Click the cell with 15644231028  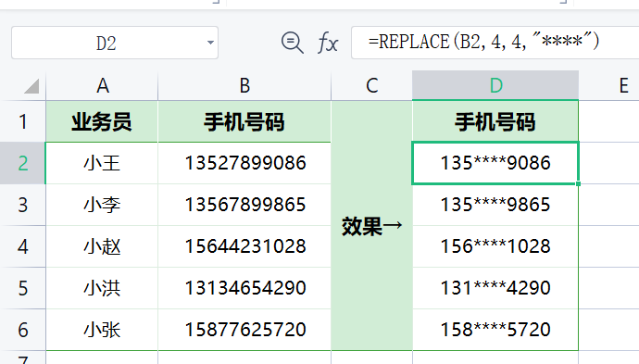tap(244, 246)
